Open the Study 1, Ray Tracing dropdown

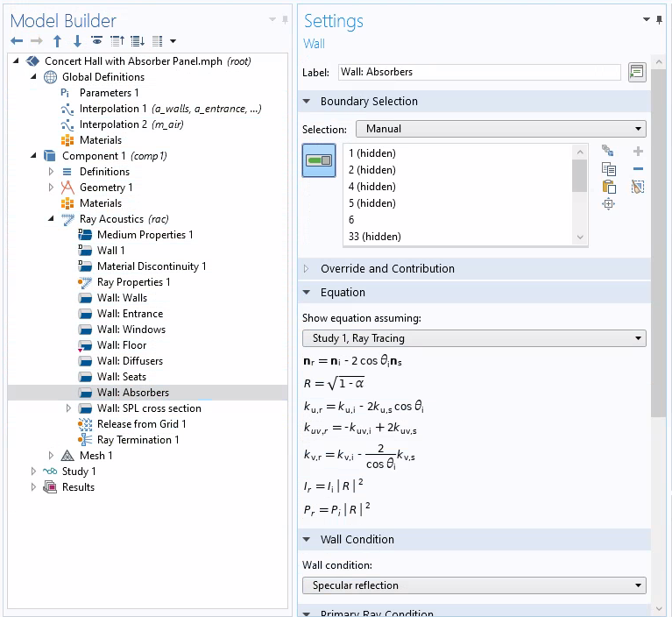coord(474,338)
